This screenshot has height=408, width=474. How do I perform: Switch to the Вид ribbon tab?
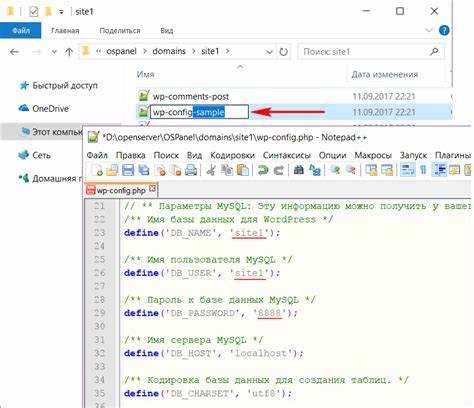[166, 31]
